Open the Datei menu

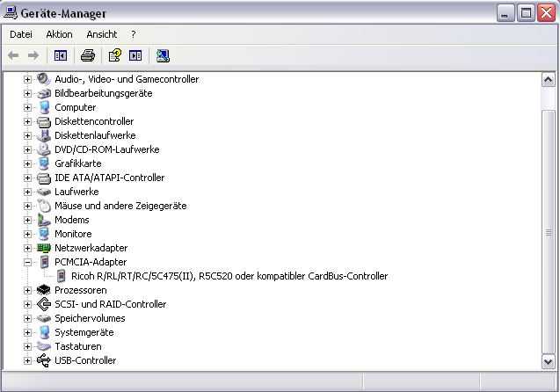pos(21,34)
